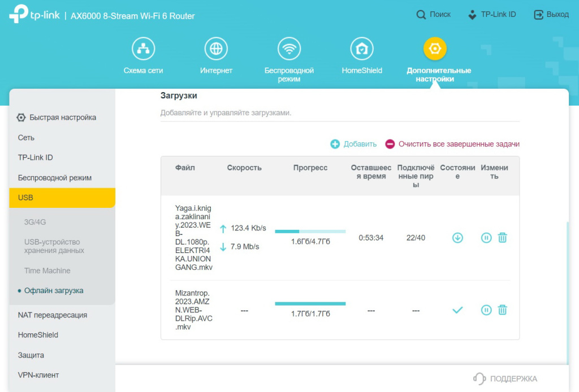Image resolution: width=579 pixels, height=392 pixels.
Task: Delete the Mizantrop.2023 task
Action: 502,310
